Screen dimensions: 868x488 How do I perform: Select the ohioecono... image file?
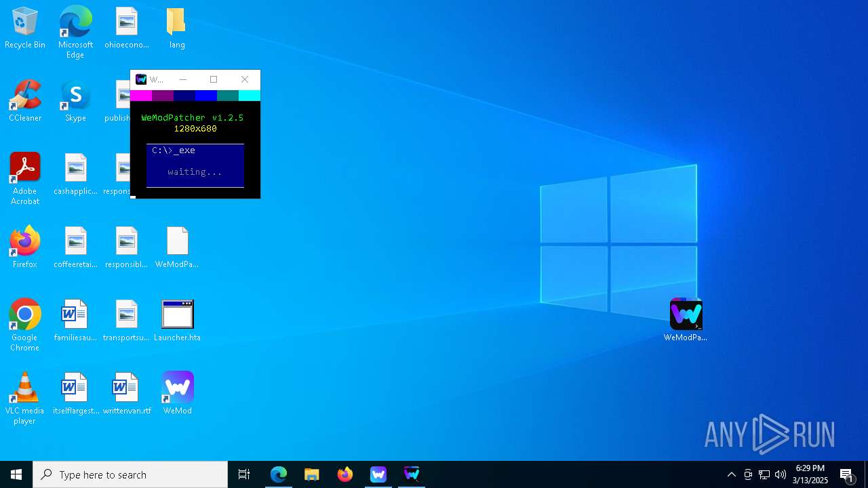click(127, 28)
